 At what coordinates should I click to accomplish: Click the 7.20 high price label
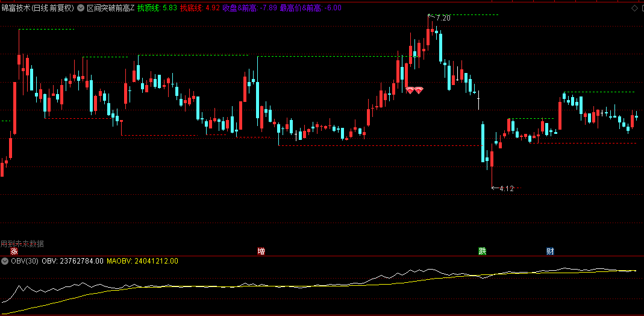(443, 17)
